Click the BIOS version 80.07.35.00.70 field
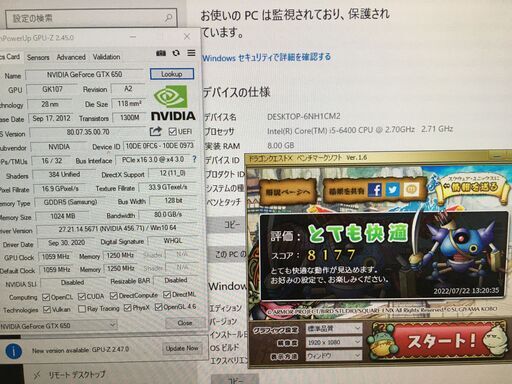This screenshot has width=512, height=384. 88,132
